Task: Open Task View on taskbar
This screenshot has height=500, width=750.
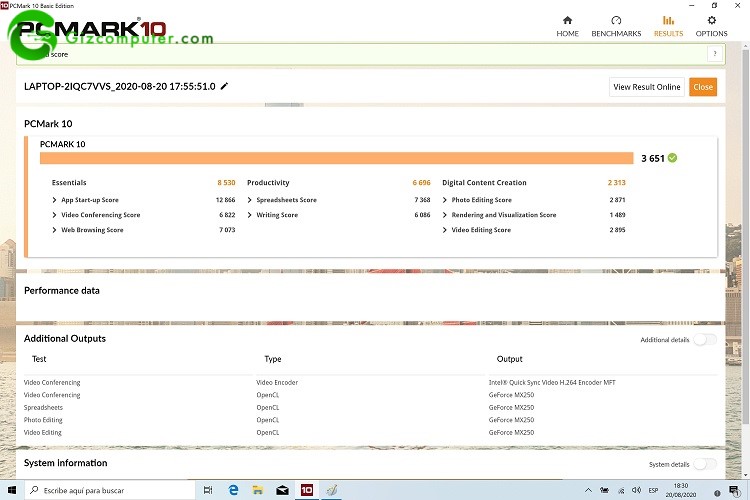Action: (208, 490)
